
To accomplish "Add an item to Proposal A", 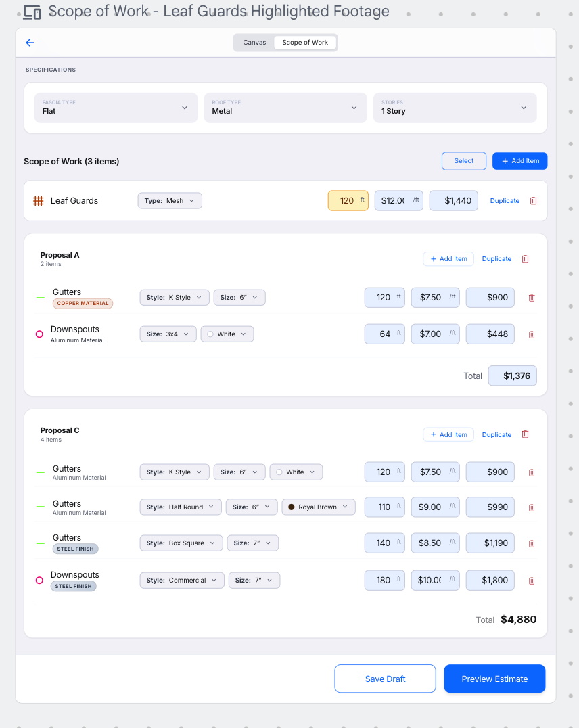I will click(448, 259).
